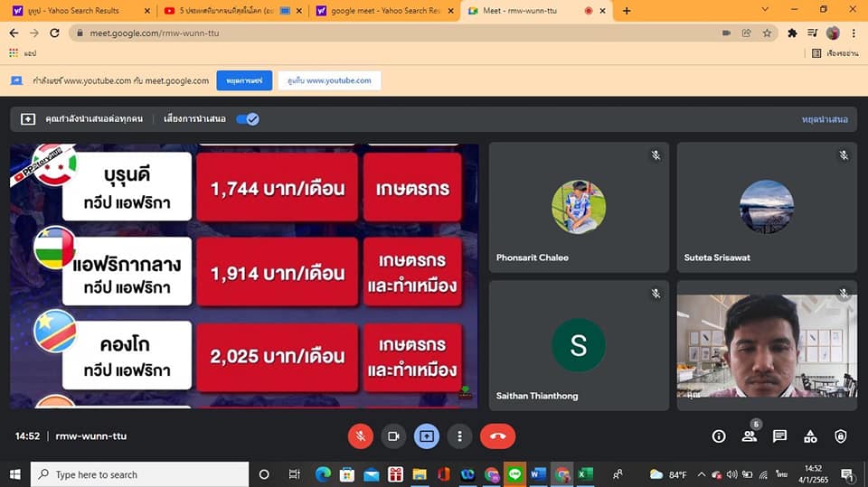Open host controls shield icon
Image resolution: width=868 pixels, height=487 pixels.
coord(841,436)
